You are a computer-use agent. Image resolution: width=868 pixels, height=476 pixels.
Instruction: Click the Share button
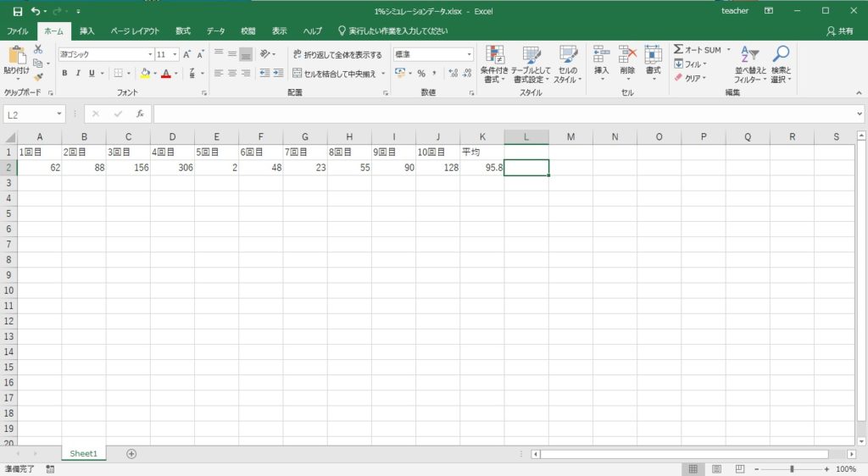840,31
